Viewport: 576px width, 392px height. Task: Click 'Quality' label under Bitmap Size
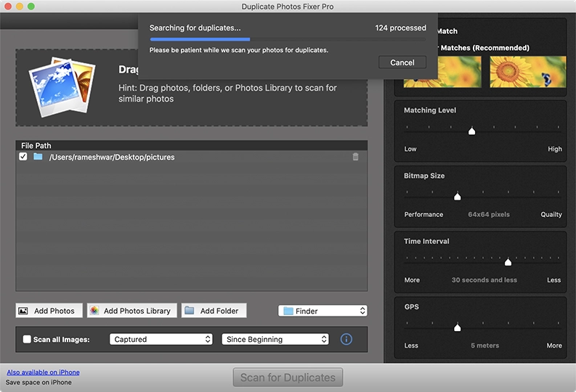tap(551, 214)
